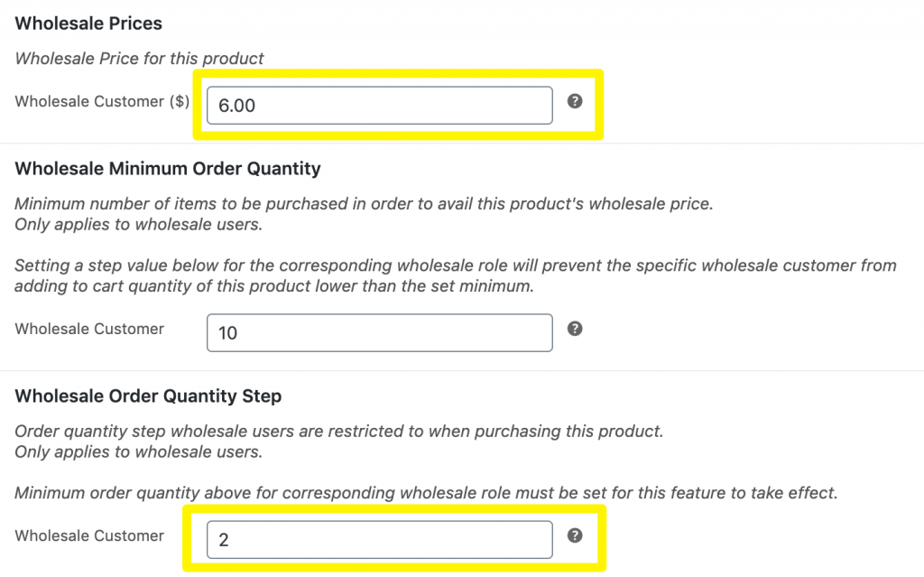Click the "Wholesale Price for this product" description
924x577 pixels.
[x=140, y=59]
